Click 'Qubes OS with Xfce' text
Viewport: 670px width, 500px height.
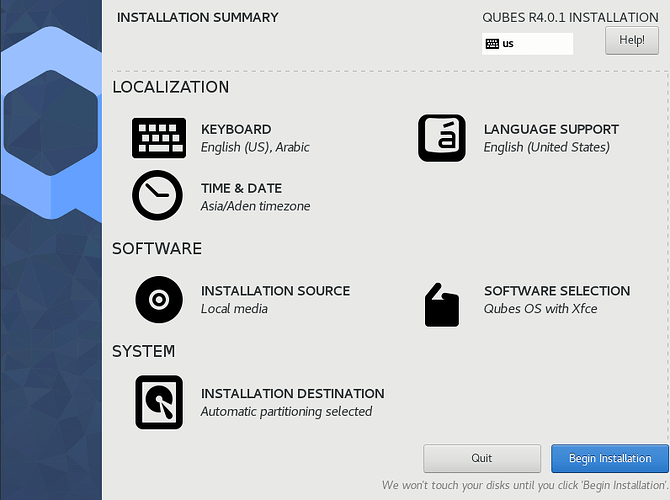(x=541, y=309)
